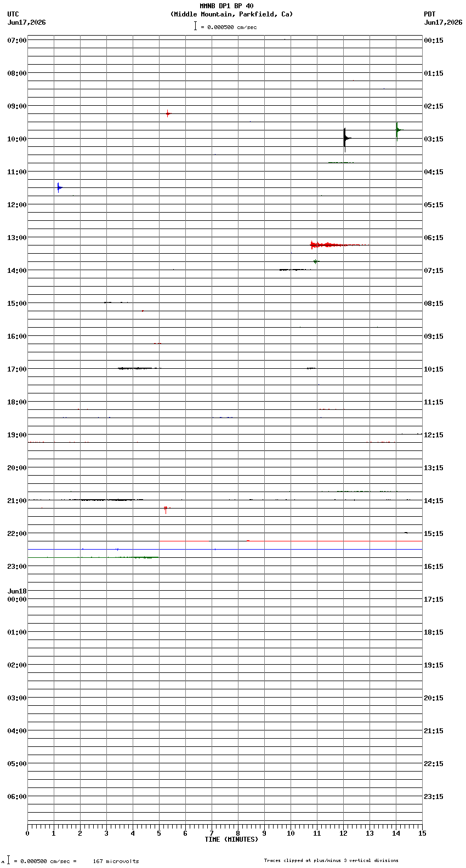Image resolution: width=466 pixels, height=868 pixels.
Task: Click the '10:00' UTC time label
Action: [17, 139]
